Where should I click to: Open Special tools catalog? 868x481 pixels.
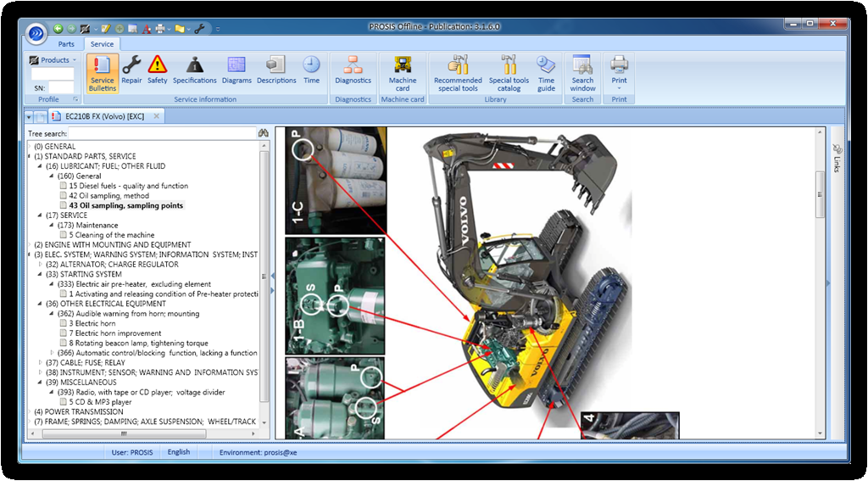tap(509, 74)
